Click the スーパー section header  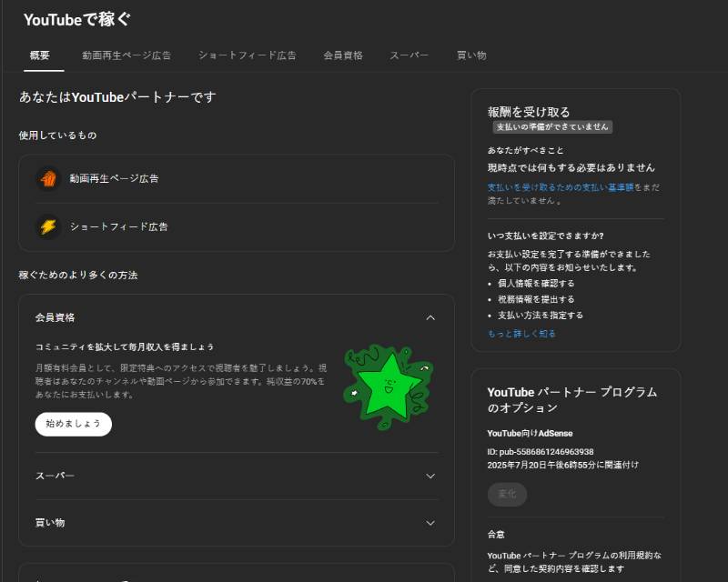click(x=237, y=477)
